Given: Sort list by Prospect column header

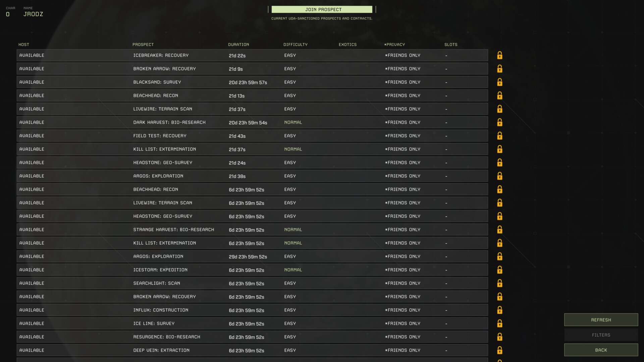Looking at the screenshot, I should pos(143,45).
